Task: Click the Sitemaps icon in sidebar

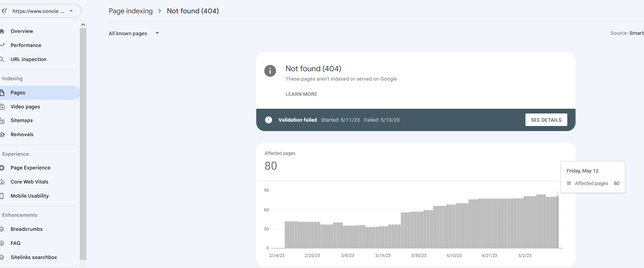Action: coord(2,121)
